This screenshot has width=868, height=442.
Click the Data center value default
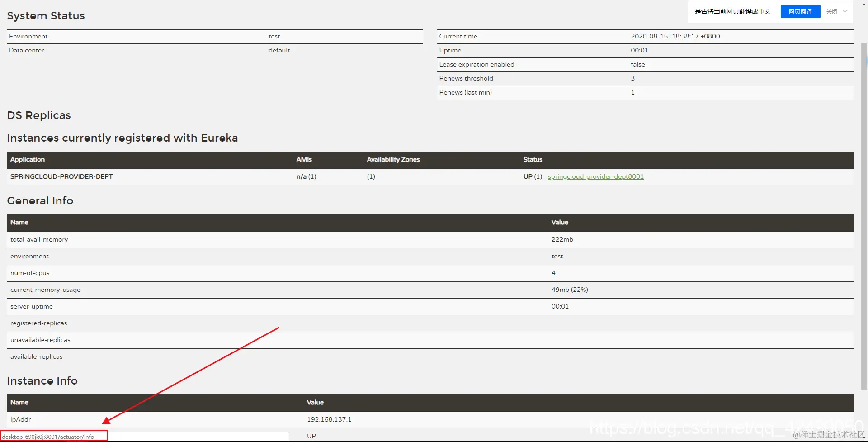279,50
